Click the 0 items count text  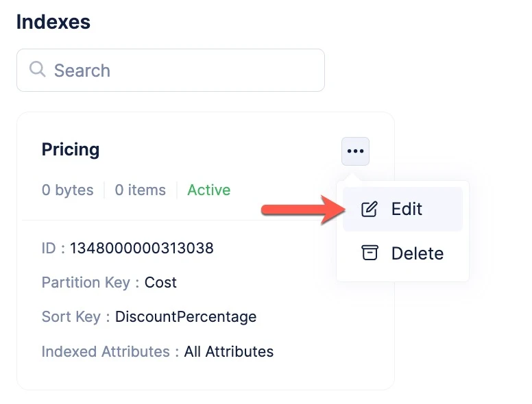pos(140,190)
